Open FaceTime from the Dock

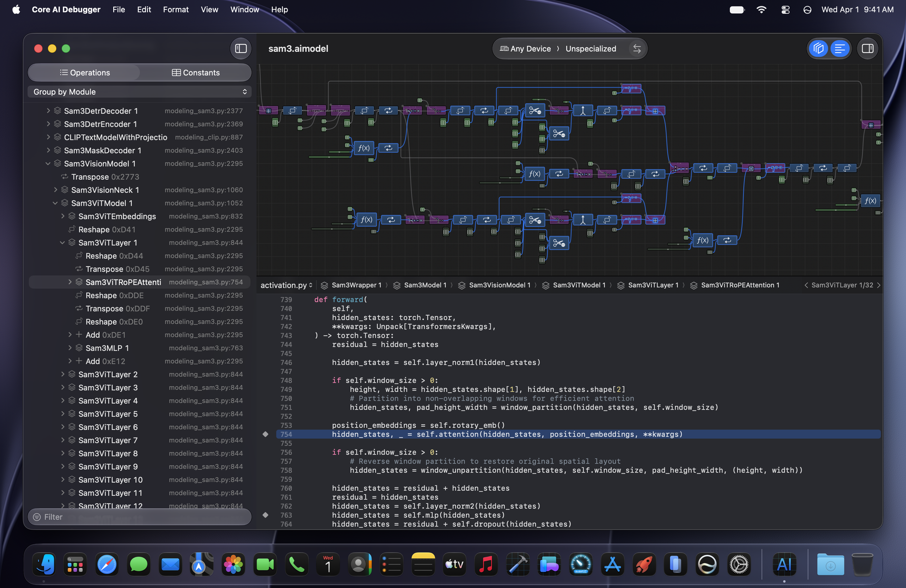tap(265, 564)
